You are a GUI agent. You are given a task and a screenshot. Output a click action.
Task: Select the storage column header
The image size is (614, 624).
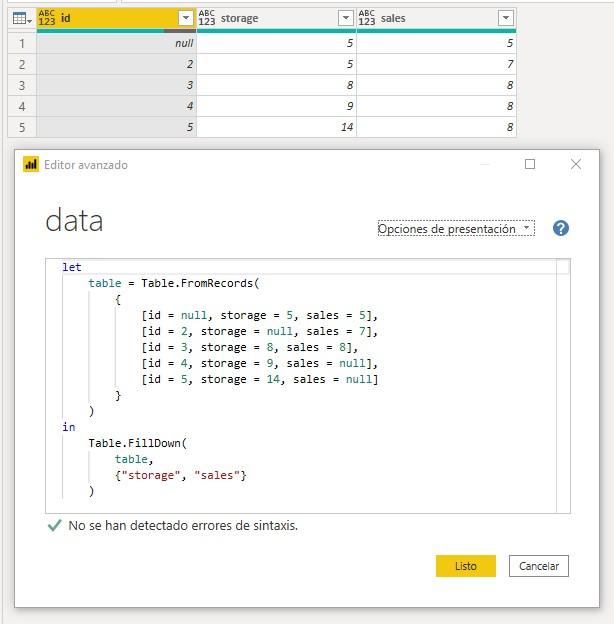pos(277,18)
